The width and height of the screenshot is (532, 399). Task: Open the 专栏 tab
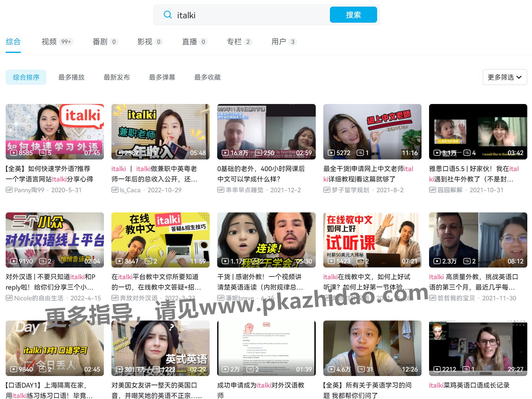click(239, 42)
